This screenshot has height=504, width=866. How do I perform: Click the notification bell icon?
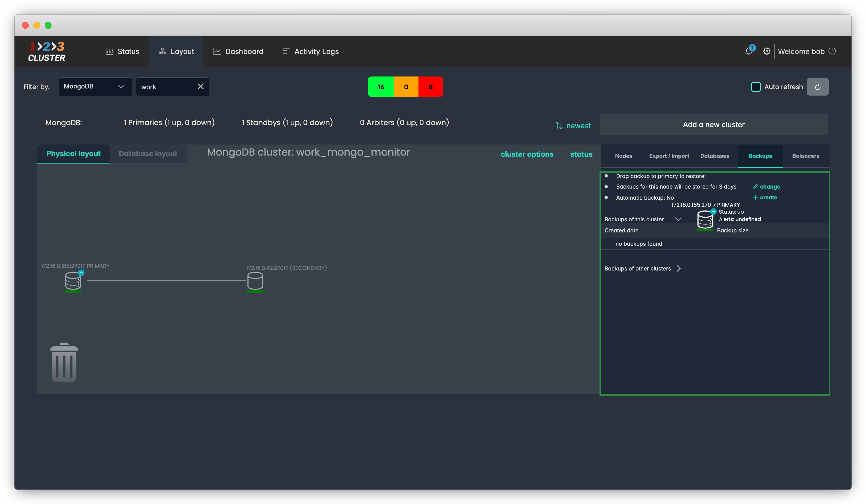tap(748, 51)
